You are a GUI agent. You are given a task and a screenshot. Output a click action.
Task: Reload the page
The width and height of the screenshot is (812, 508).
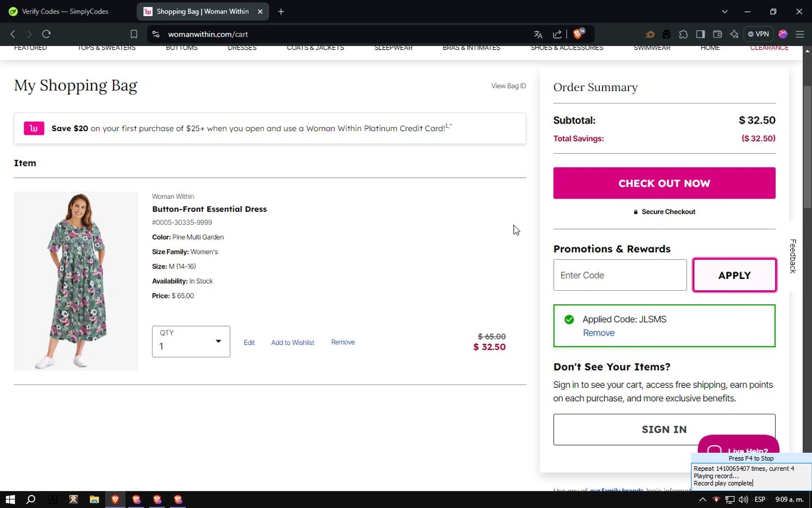point(47,34)
